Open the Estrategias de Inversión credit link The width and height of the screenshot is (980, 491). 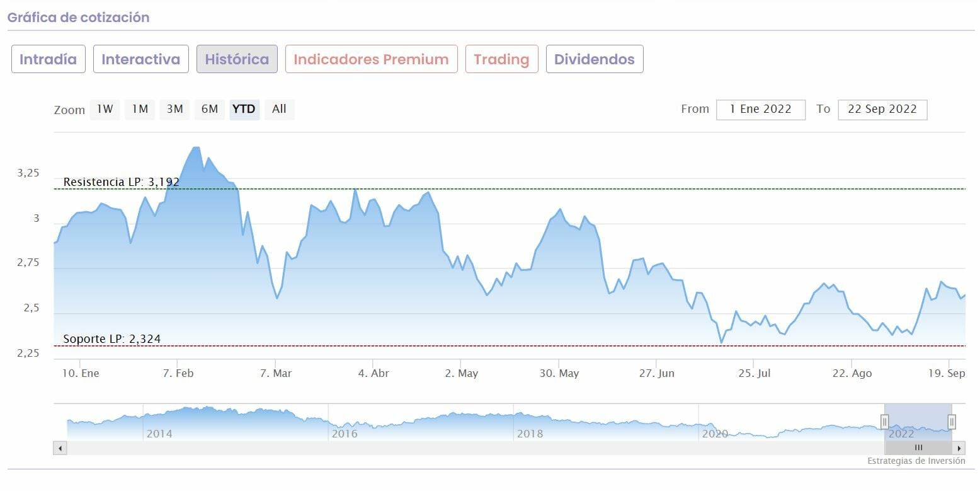[916, 461]
